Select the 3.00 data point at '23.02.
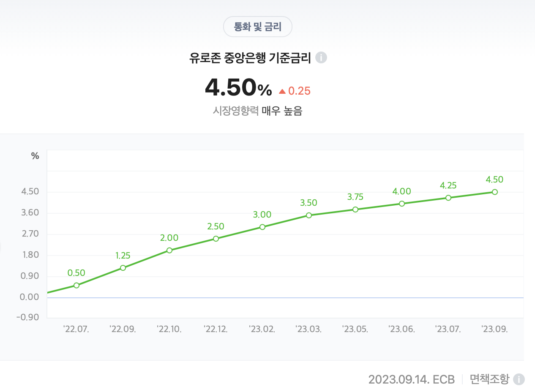The width and height of the screenshot is (535, 392). tap(262, 227)
